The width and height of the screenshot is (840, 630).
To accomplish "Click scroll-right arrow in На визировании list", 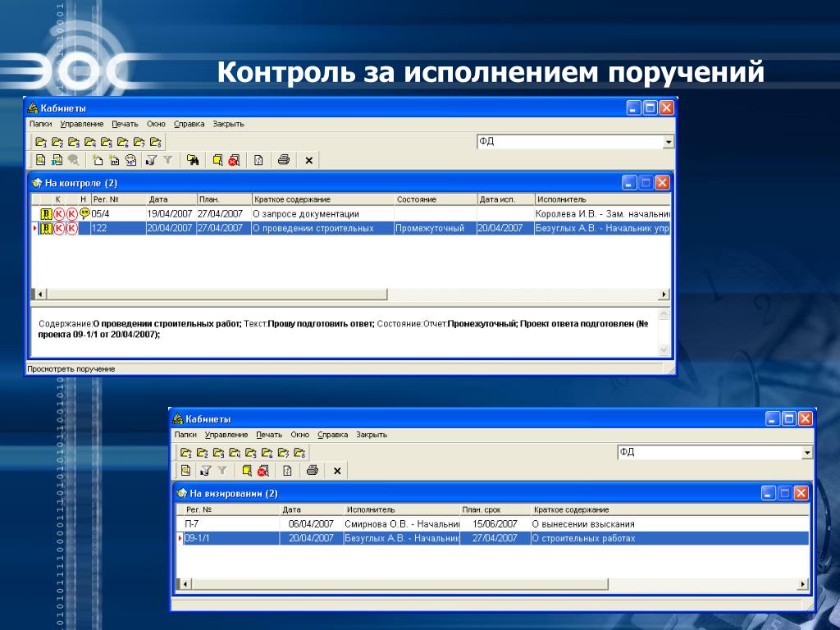I will [802, 584].
